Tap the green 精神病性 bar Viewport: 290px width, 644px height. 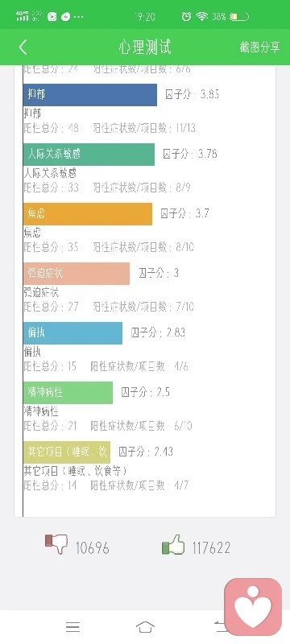pyautogui.click(x=68, y=393)
